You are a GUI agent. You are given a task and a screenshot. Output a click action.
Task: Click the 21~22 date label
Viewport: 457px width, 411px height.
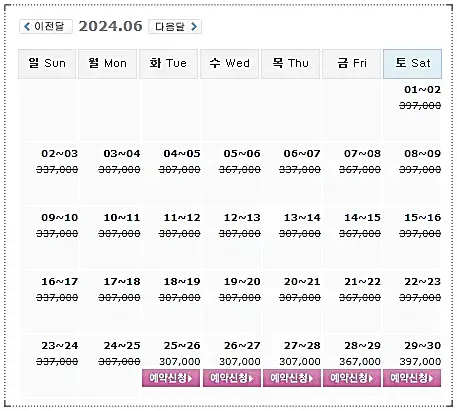point(362,282)
